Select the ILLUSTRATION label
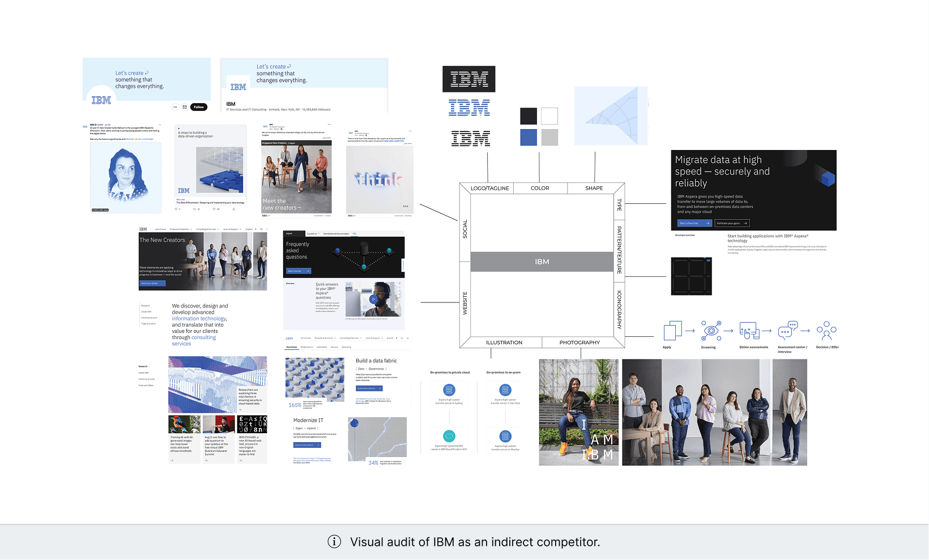Viewport: 929px width, 560px height. pos(504,343)
